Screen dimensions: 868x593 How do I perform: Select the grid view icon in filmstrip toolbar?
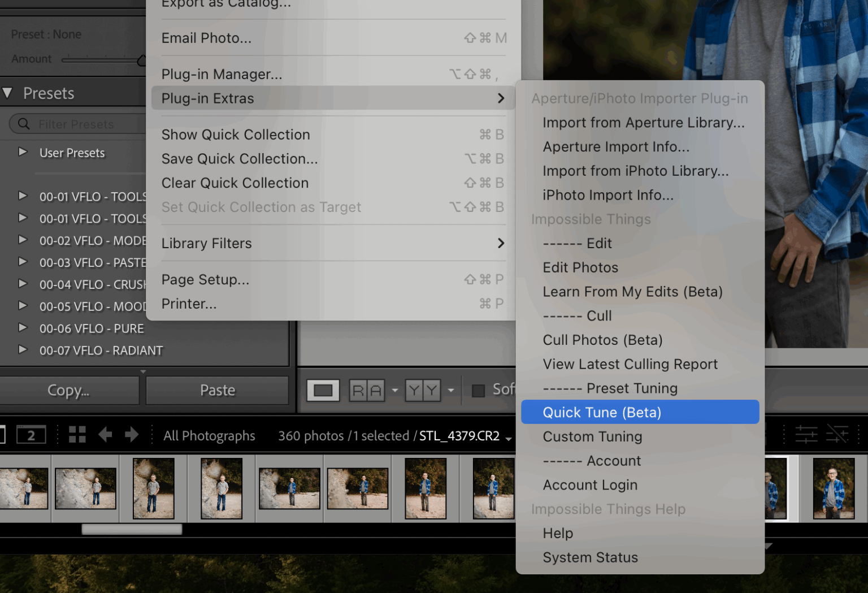coord(77,435)
